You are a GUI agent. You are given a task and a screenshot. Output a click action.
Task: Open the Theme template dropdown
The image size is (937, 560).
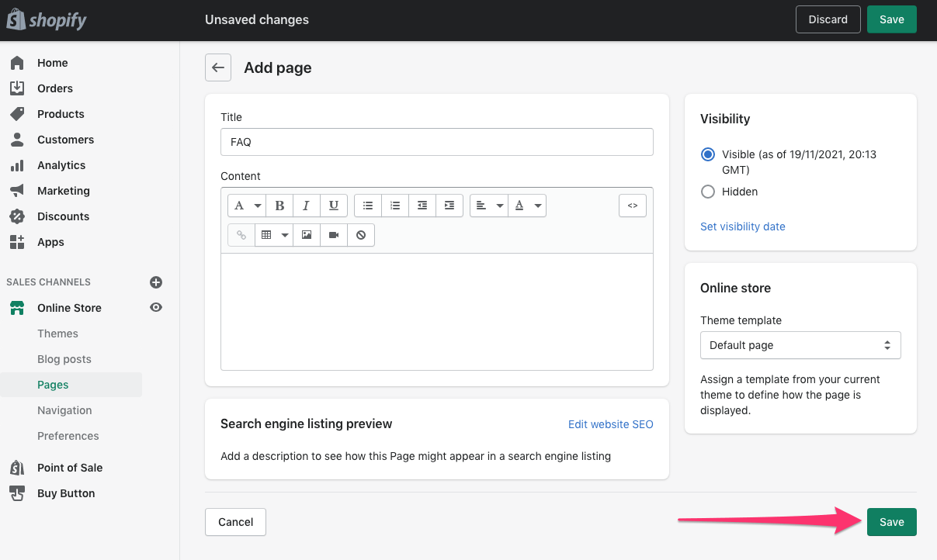[x=800, y=345]
